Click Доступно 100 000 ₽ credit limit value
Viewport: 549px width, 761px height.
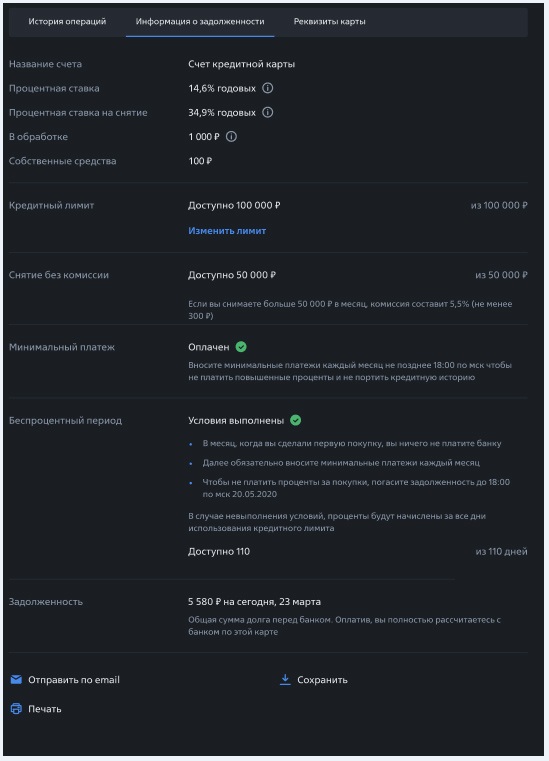click(234, 205)
